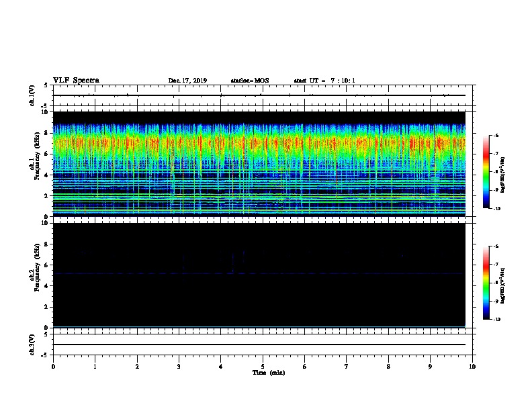This screenshot has height=411, width=532.
Task: Click the ch.1 colorbar "log(PSD)" unit label
Action: coord(503,175)
